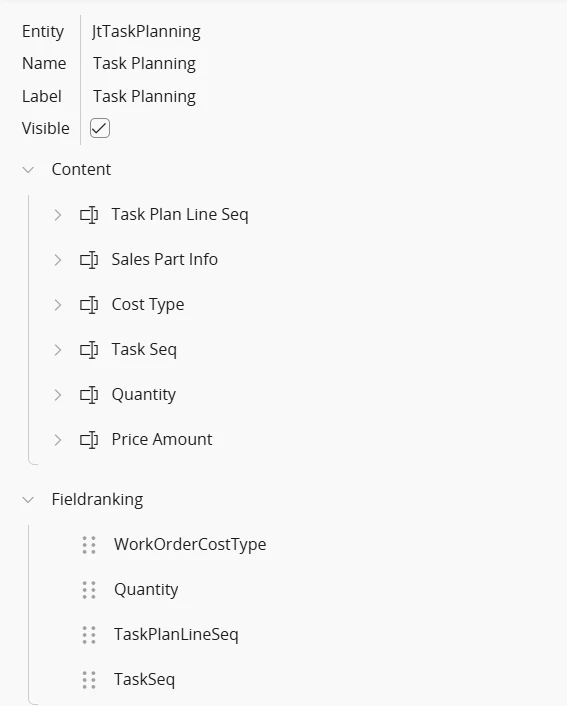Collapse the Fieldranking section
The image size is (567, 706).
click(28, 500)
